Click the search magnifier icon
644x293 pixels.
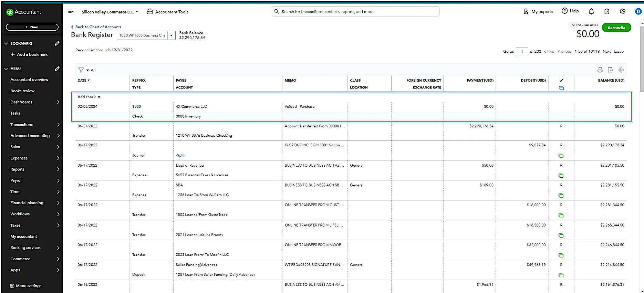277,11
